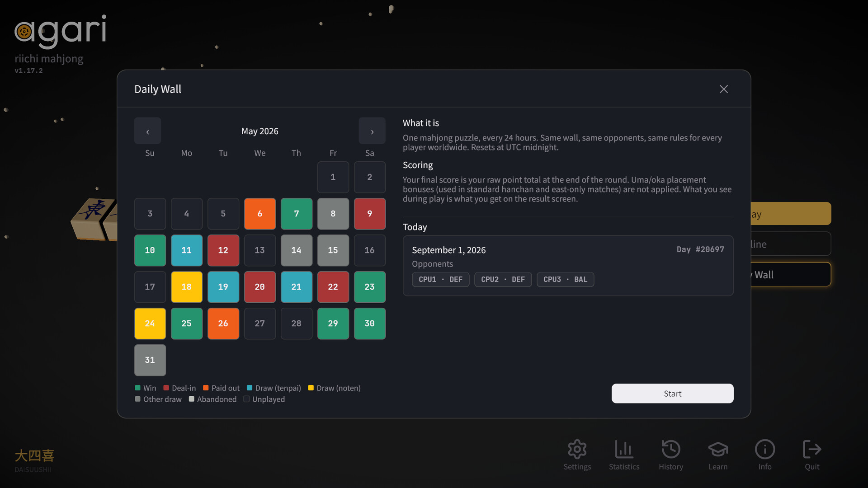
Task: Select the green May 7 win day
Action: click(x=297, y=214)
